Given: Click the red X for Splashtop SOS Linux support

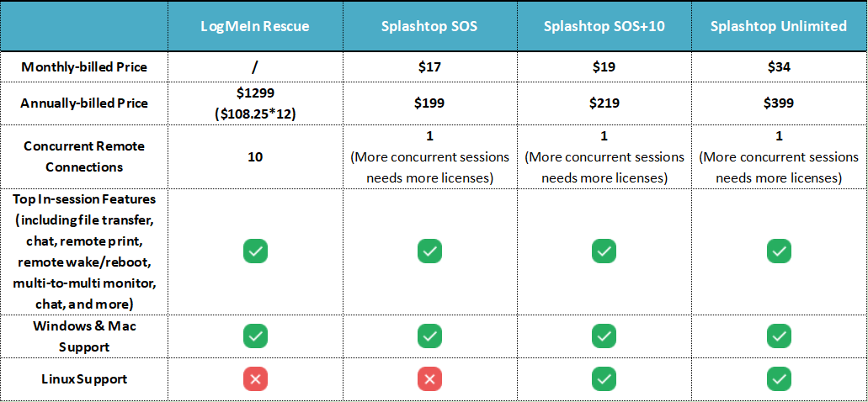Looking at the screenshot, I should coord(429,379).
